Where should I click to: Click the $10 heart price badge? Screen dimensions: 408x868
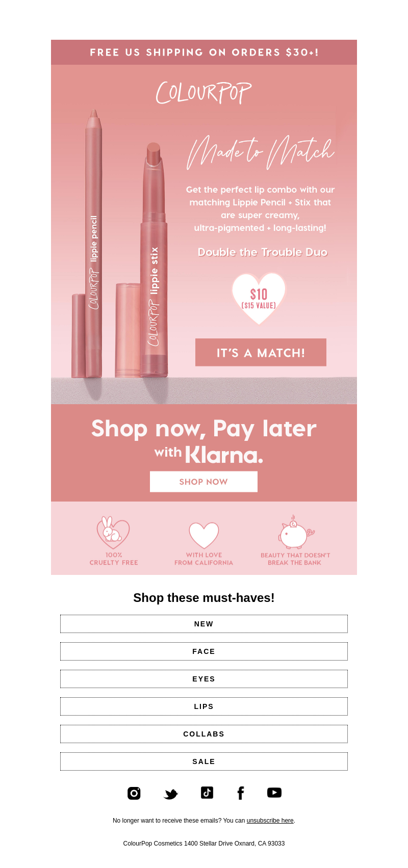(x=259, y=298)
